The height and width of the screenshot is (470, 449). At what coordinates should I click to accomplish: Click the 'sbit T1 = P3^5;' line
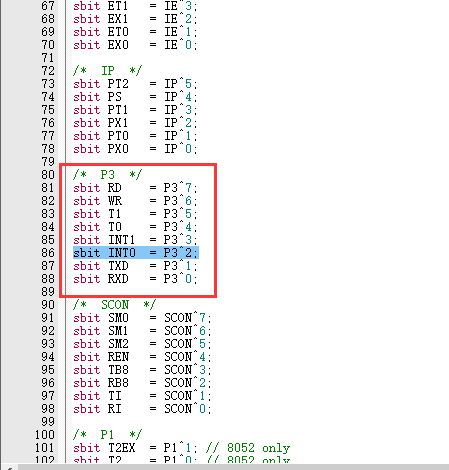(135, 214)
